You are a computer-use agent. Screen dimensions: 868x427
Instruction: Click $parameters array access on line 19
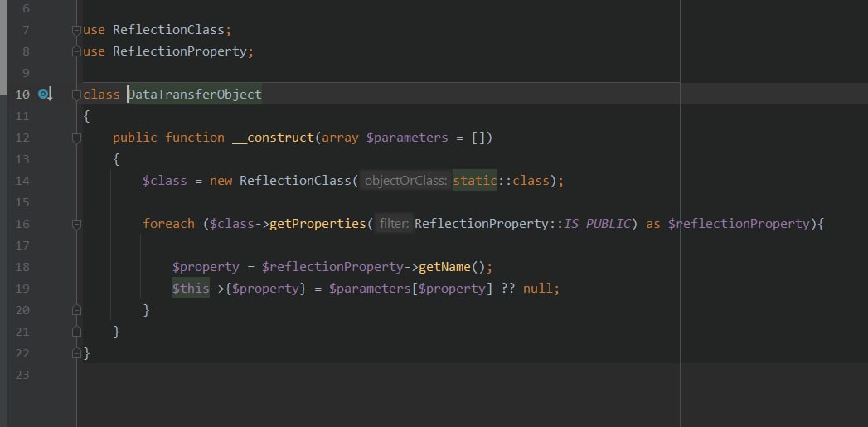[370, 289]
